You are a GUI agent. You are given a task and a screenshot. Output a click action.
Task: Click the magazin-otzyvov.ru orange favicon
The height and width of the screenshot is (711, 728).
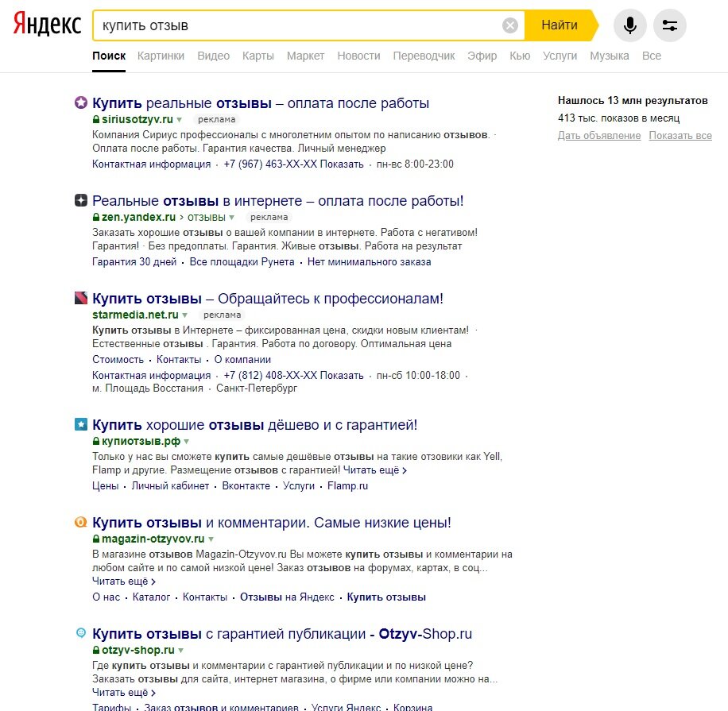point(81,522)
